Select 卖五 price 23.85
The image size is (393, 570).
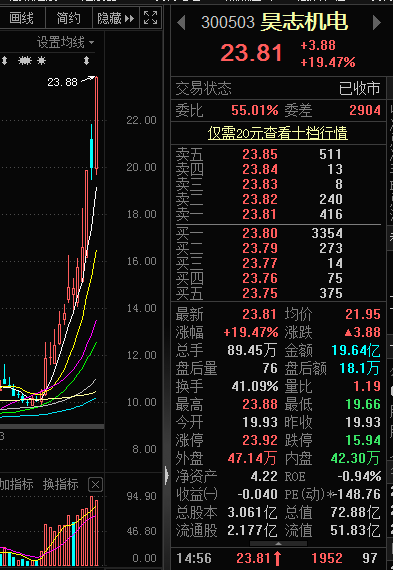[x=260, y=154]
